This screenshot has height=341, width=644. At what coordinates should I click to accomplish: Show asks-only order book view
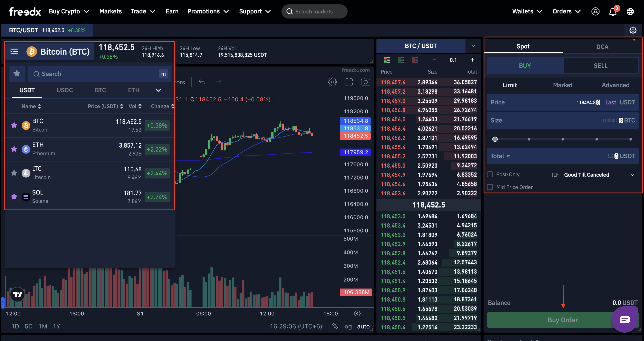(x=415, y=60)
